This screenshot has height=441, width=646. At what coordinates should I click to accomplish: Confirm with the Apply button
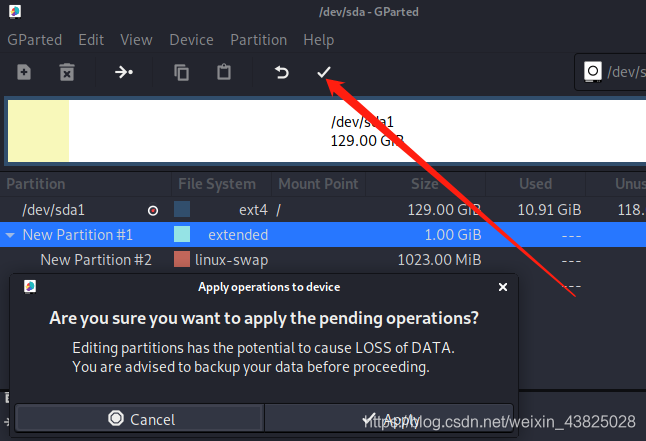tap(390, 419)
